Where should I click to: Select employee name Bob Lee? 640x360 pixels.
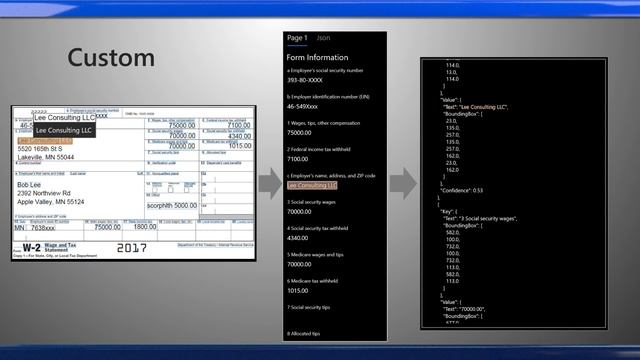click(x=29, y=185)
